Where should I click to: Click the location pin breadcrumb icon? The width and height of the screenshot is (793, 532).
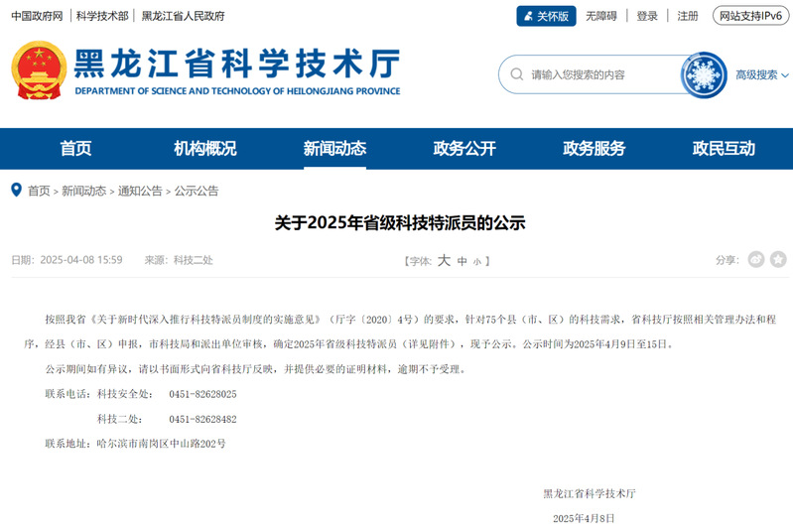pos(16,191)
